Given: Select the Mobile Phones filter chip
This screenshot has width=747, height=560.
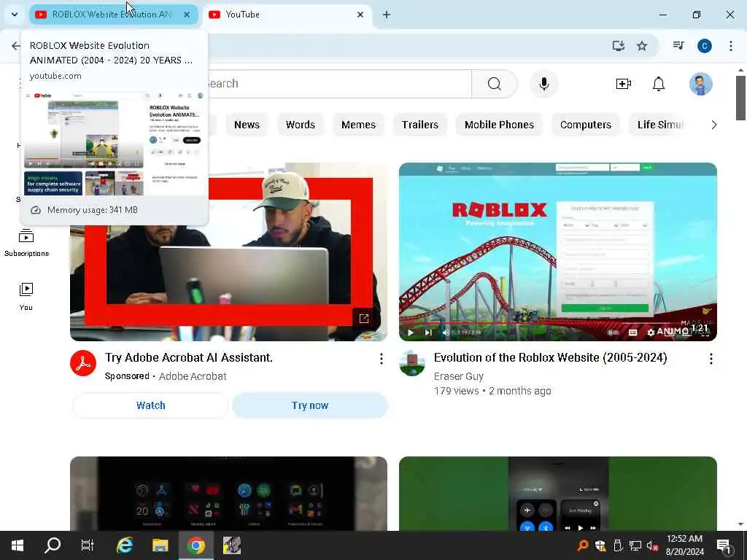Looking at the screenshot, I should (x=499, y=125).
